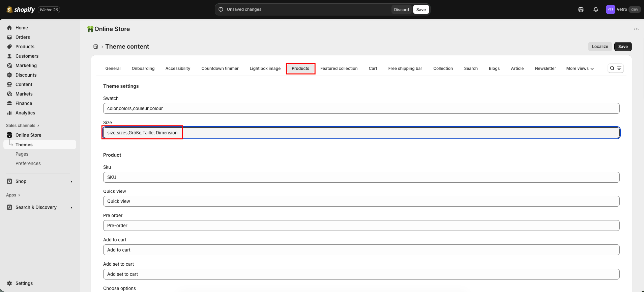Open Discounts from the sidebar
The image size is (644, 292).
[26, 75]
